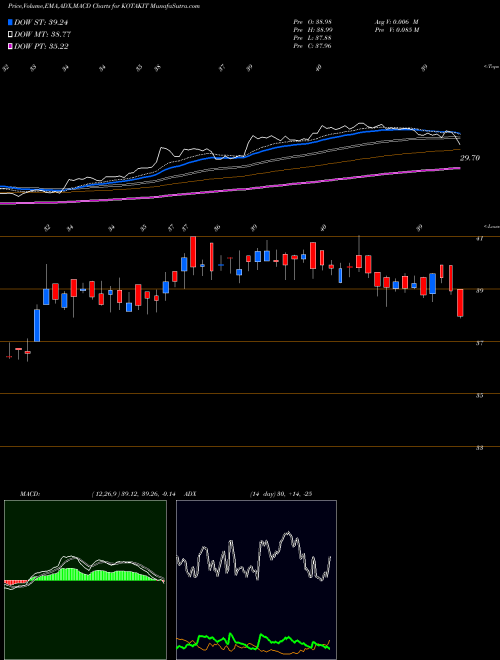This screenshot has width=500, height=660.
Task: Click the 'Pre V: 0.085 M' volume value
Action: [396, 29]
